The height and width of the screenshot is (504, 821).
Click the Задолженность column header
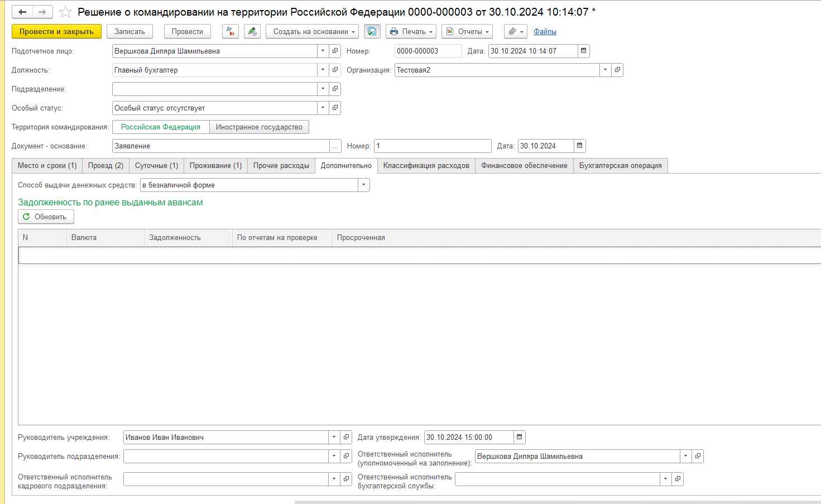tap(188, 237)
